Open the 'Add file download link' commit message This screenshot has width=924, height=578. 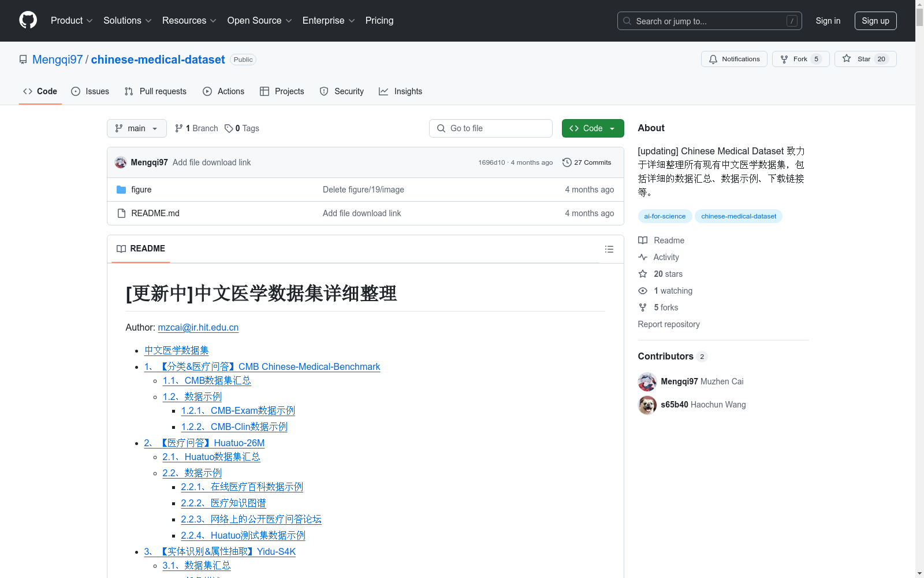(x=212, y=162)
